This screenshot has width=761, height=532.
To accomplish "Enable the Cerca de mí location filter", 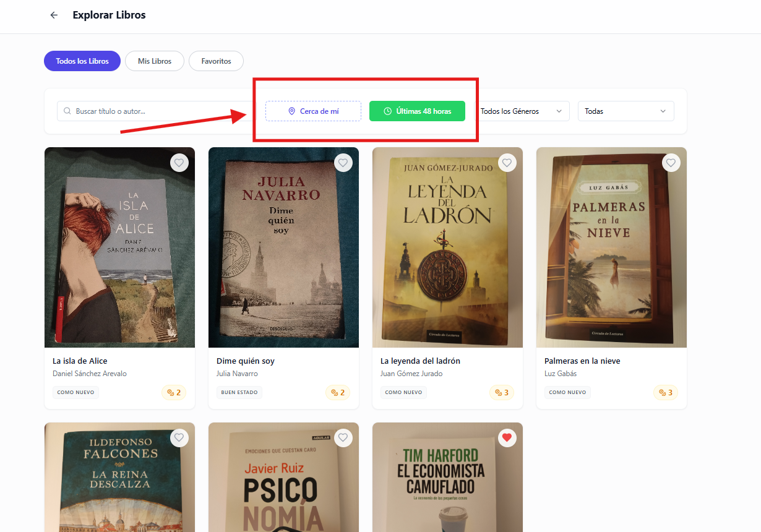I will pos(313,111).
